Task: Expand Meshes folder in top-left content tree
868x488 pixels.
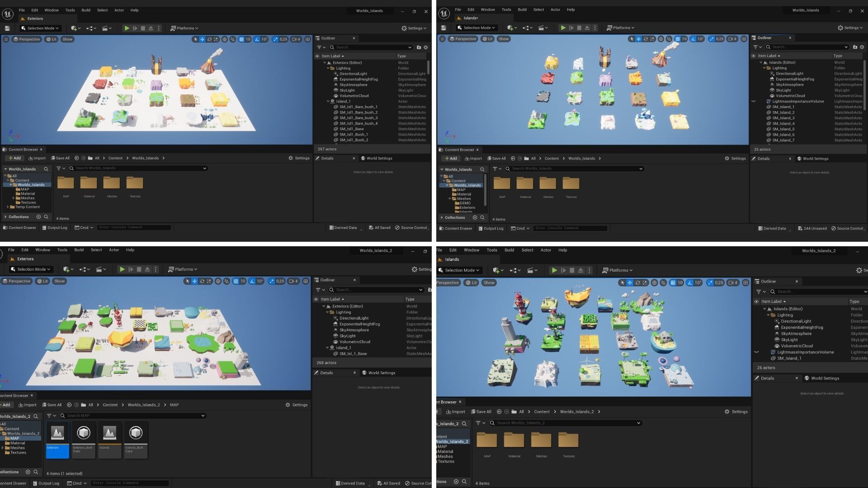Action: 13,198
